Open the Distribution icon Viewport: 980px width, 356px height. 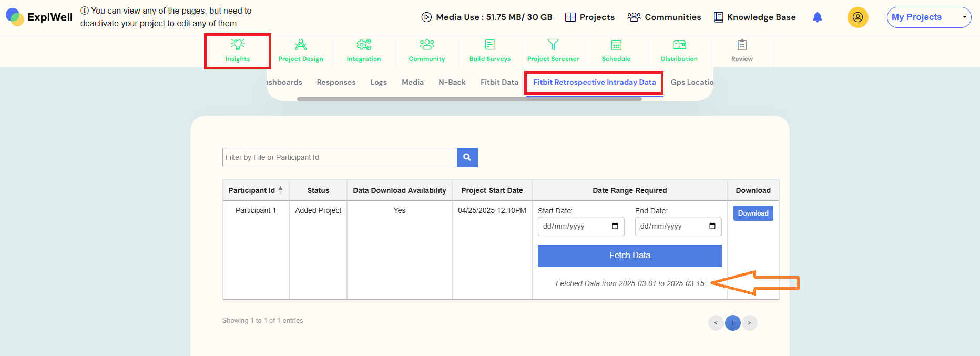pos(679,45)
